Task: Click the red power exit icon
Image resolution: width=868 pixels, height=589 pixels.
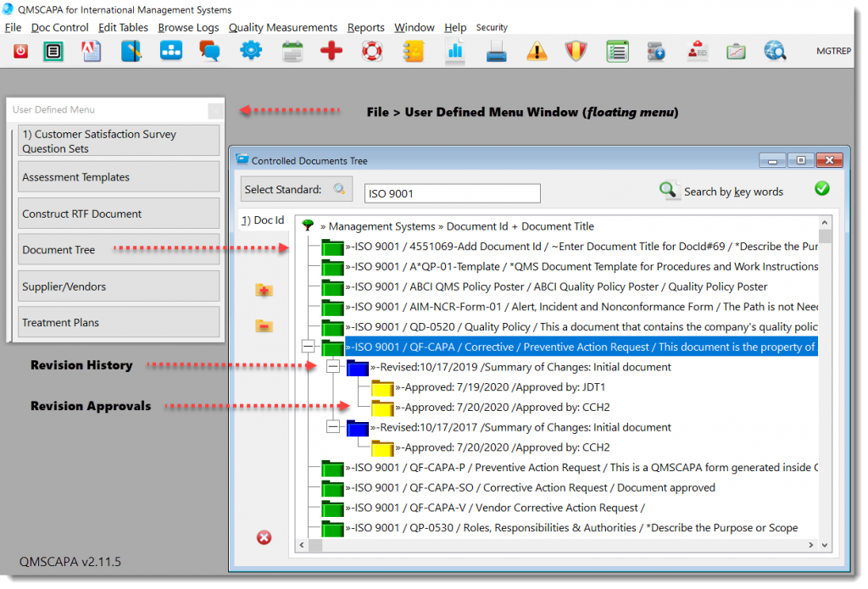Action: 20,52
